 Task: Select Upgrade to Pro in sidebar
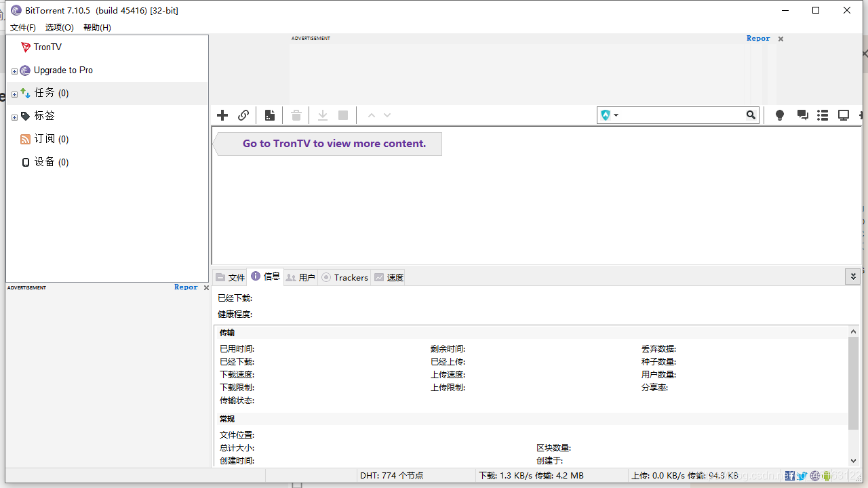pyautogui.click(x=107, y=70)
